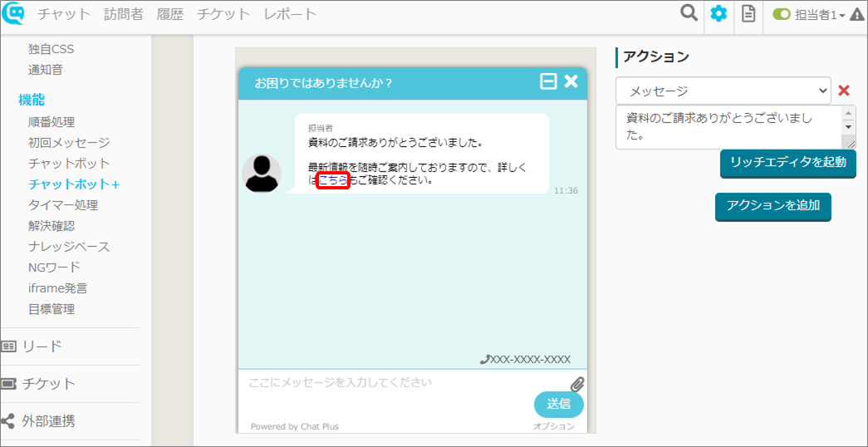
Task: Select チャットボット in the sidebar
Action: [69, 164]
